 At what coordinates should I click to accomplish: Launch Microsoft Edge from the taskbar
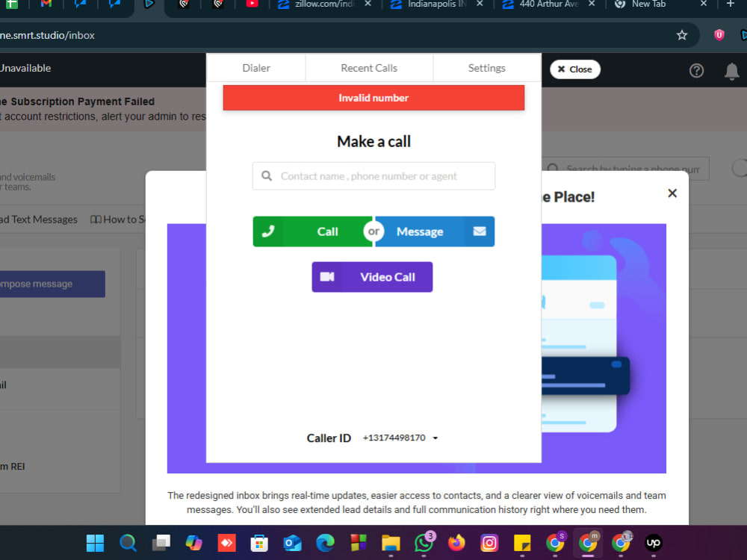tap(325, 543)
